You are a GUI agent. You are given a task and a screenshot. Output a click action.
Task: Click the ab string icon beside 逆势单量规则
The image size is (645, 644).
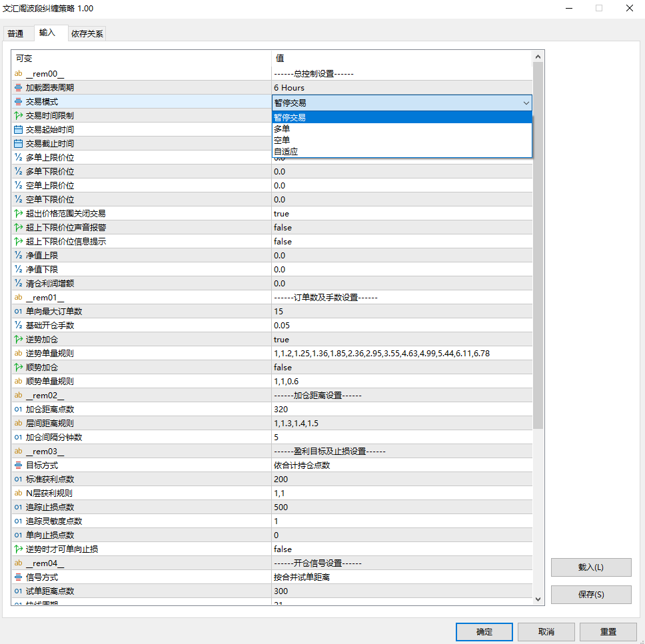pos(19,354)
